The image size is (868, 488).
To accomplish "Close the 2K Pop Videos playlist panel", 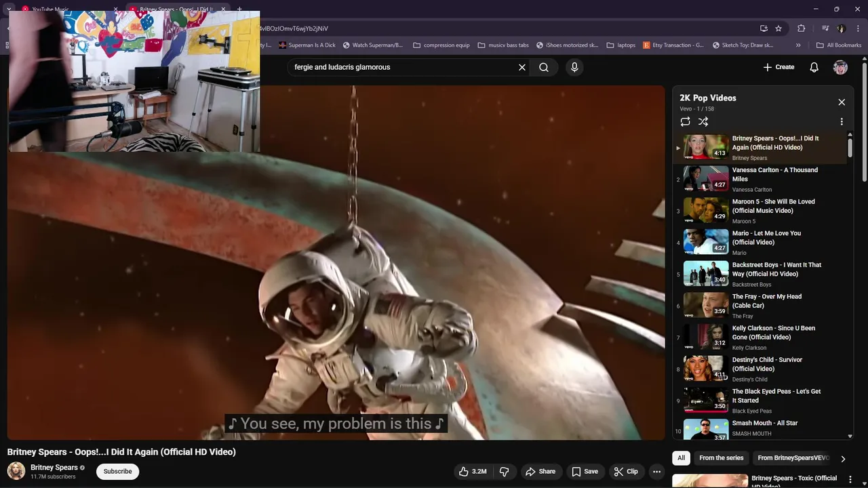I will pyautogui.click(x=842, y=102).
